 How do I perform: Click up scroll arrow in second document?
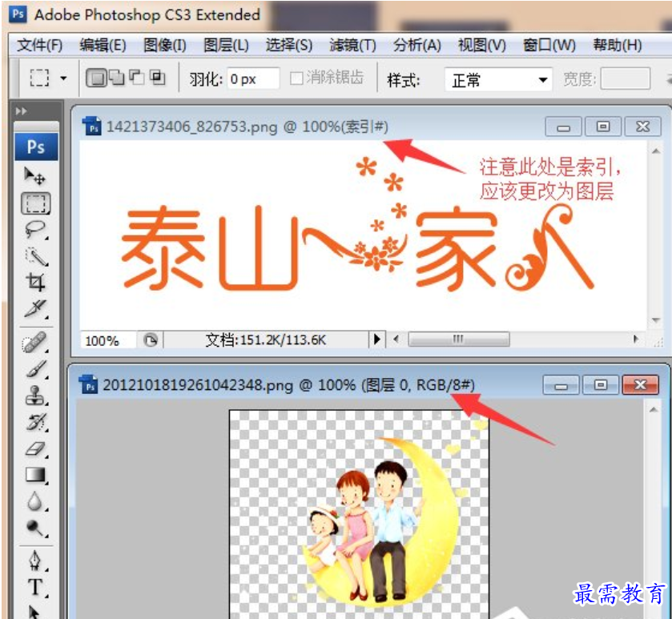[654, 409]
